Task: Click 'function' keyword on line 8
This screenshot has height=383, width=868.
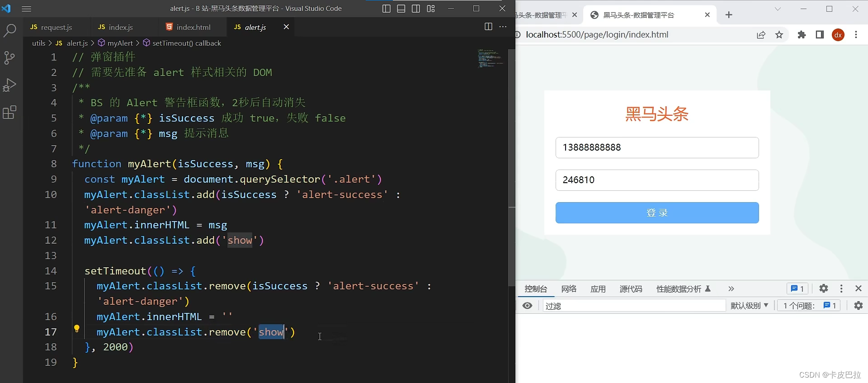Action: point(97,164)
